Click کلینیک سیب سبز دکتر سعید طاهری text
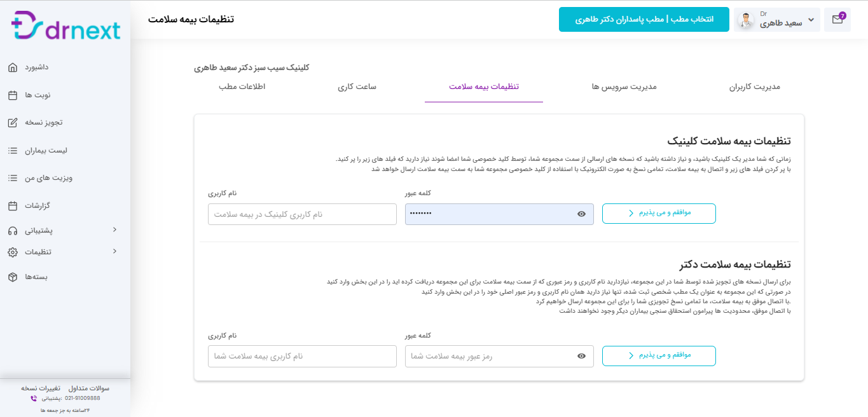This screenshot has width=868, height=417. click(252, 67)
